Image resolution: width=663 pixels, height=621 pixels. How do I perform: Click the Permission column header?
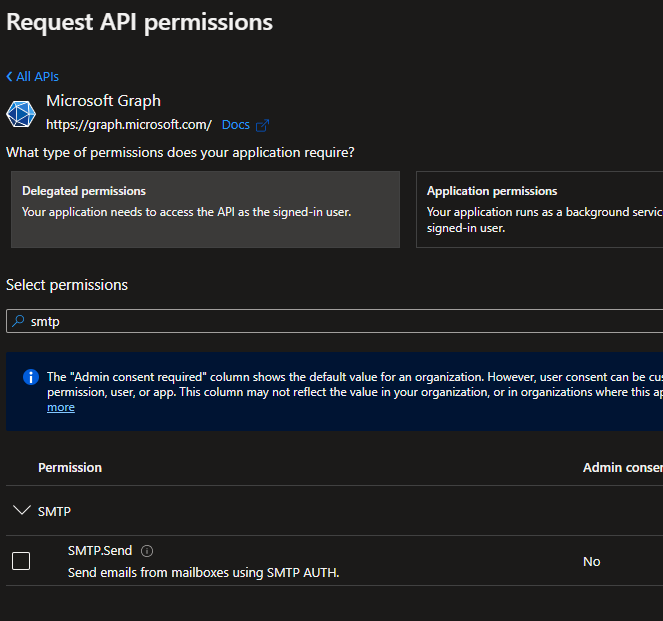70,467
